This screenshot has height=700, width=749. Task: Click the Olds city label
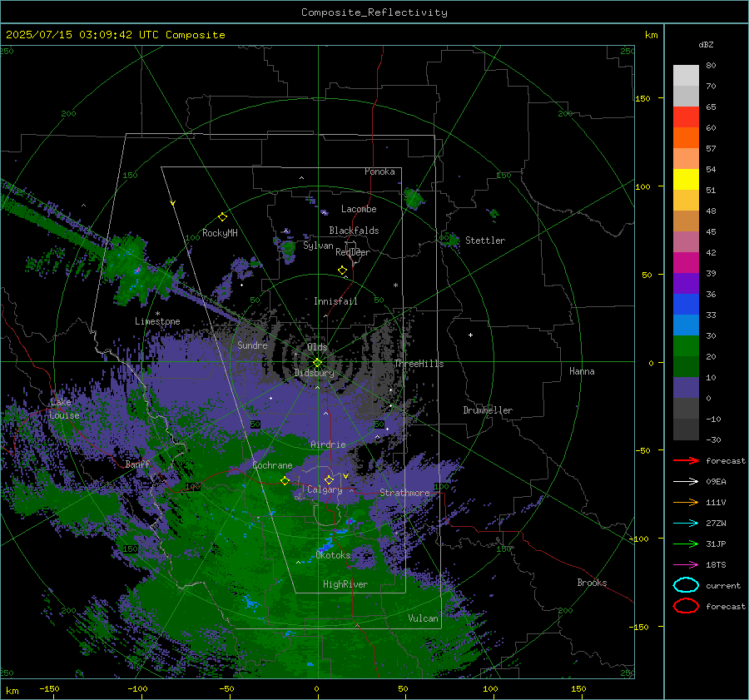pyautogui.click(x=317, y=347)
